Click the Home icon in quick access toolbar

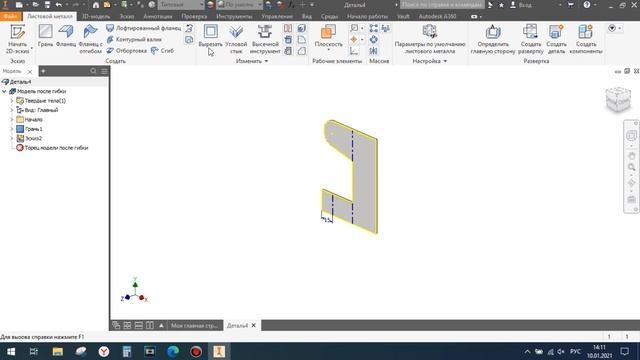[96, 5]
